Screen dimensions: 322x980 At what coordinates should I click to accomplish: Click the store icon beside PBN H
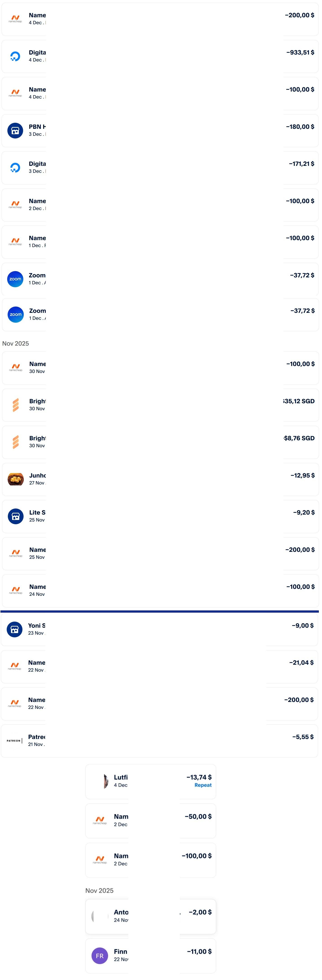tap(15, 130)
